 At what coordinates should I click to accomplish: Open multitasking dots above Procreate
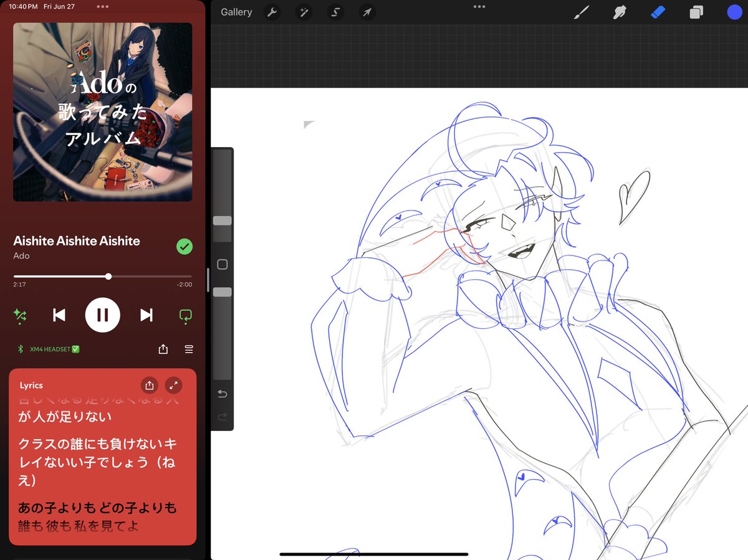[479, 6]
